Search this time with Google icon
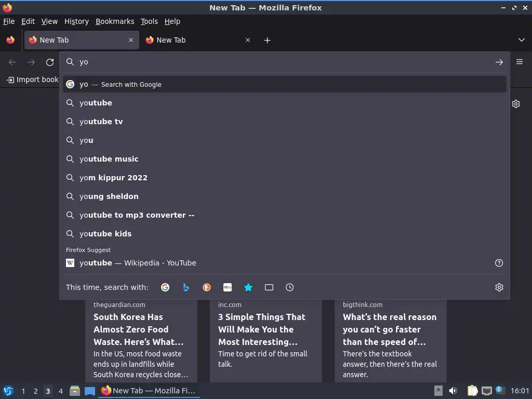The width and height of the screenshot is (532, 399). [x=165, y=287]
